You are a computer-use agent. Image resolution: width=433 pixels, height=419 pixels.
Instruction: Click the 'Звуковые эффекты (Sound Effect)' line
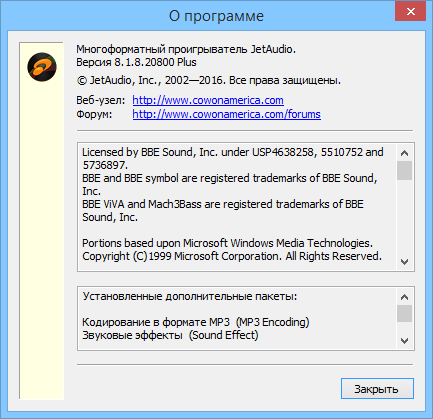click(170, 335)
